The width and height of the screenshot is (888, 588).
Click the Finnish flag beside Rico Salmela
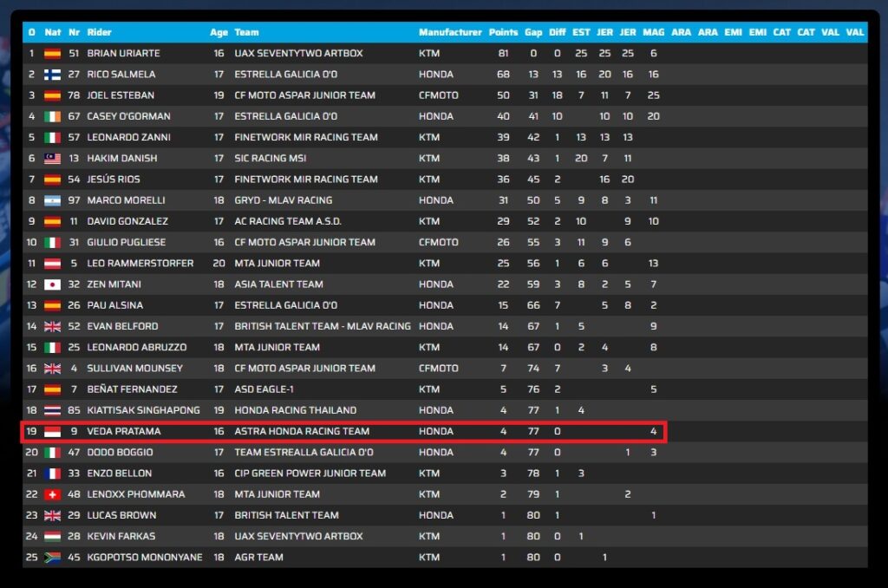tap(52, 75)
